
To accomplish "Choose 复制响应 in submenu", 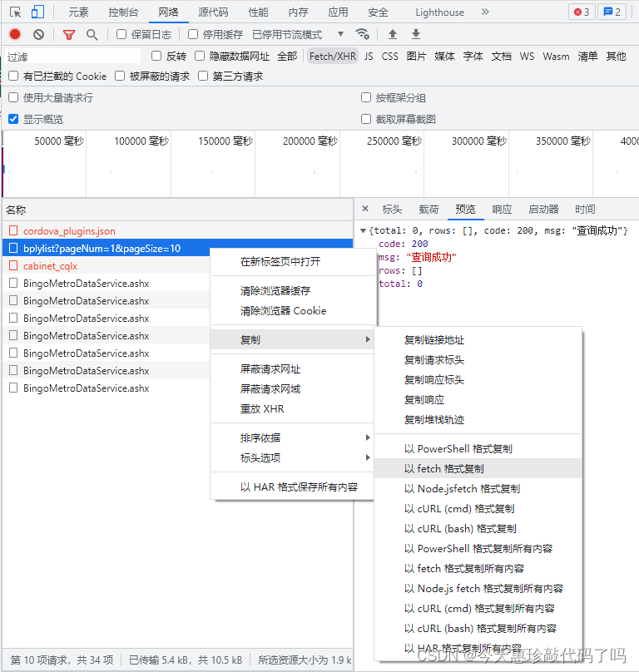I will tap(478, 399).
